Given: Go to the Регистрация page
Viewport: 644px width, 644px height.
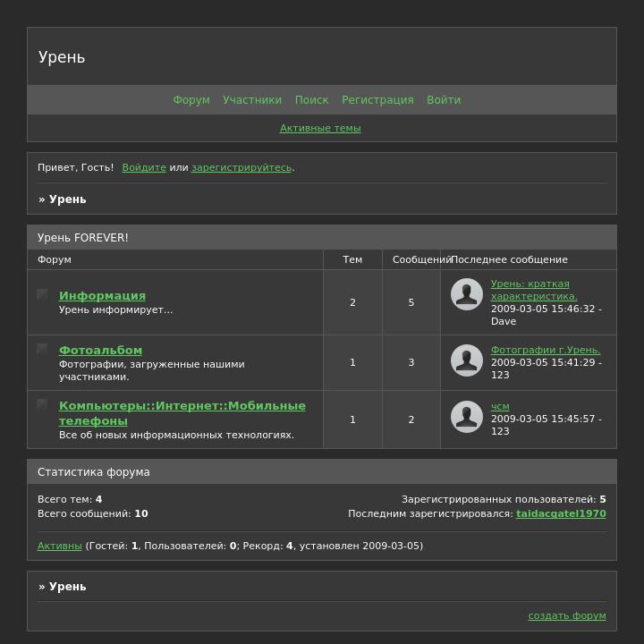Looking at the screenshot, I should [377, 100].
